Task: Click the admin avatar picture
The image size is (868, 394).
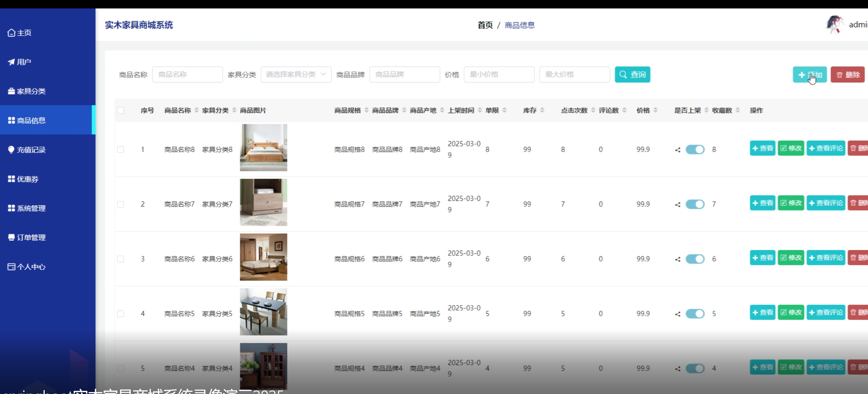Action: [835, 25]
